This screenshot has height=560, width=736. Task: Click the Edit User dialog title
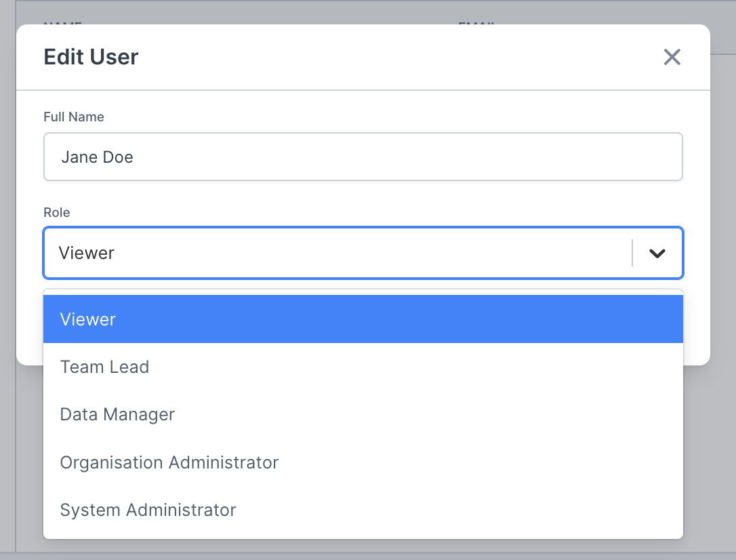click(91, 57)
